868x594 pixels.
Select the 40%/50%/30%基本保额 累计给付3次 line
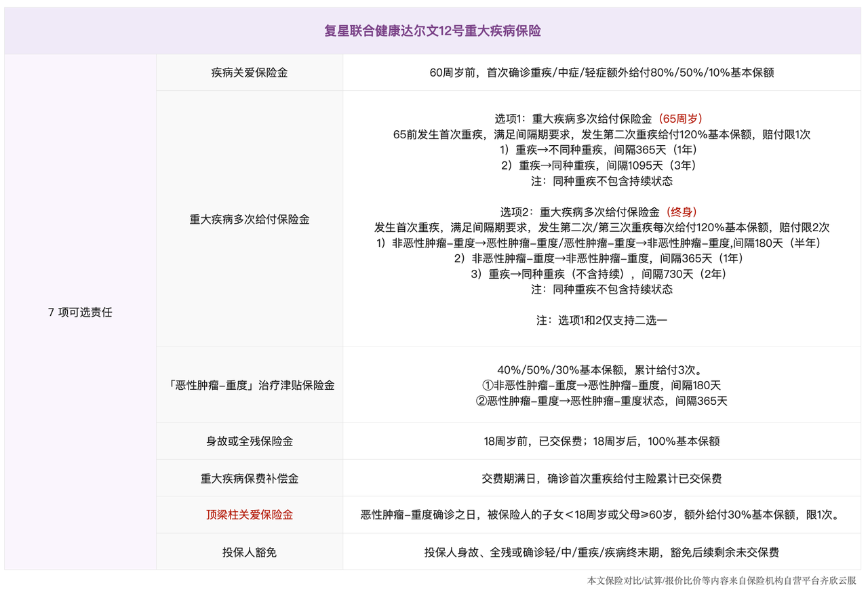tap(601, 370)
